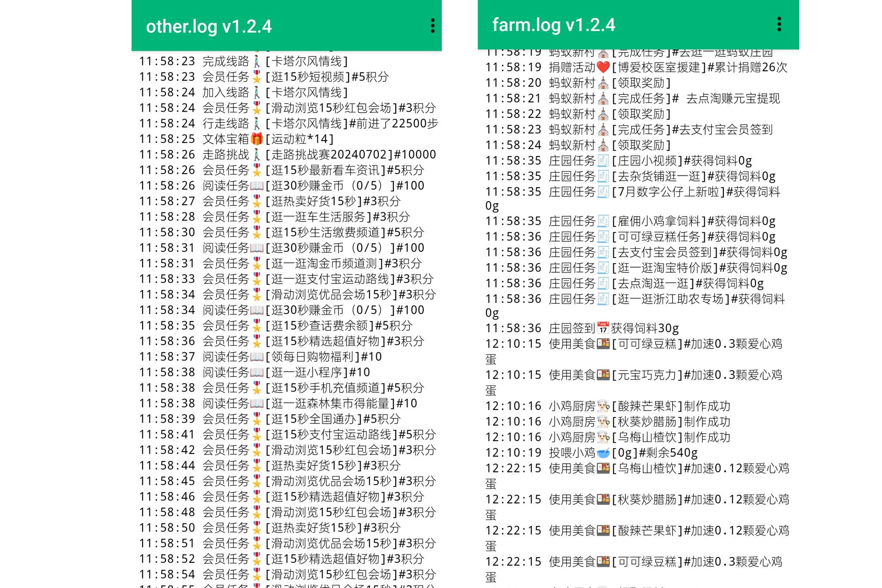The width and height of the screenshot is (882, 588).
Task: Select log entry 投喂小鸡 剩余540g
Action: pos(591,452)
